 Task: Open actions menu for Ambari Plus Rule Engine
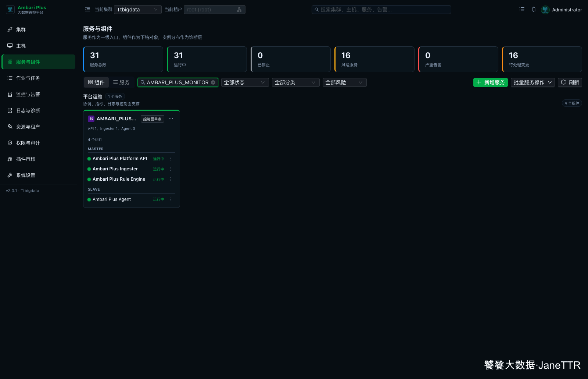pos(171,179)
